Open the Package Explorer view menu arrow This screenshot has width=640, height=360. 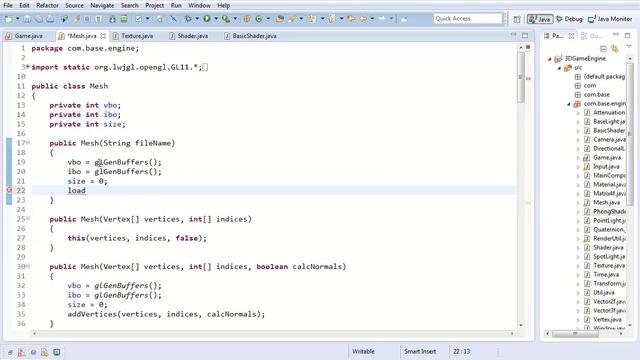coord(629,47)
